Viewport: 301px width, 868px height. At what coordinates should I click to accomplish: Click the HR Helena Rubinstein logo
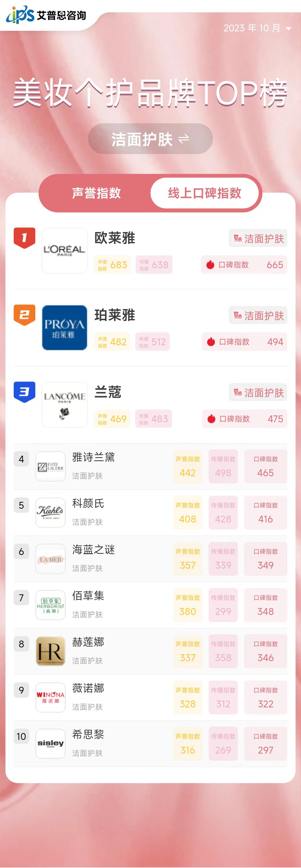click(51, 651)
